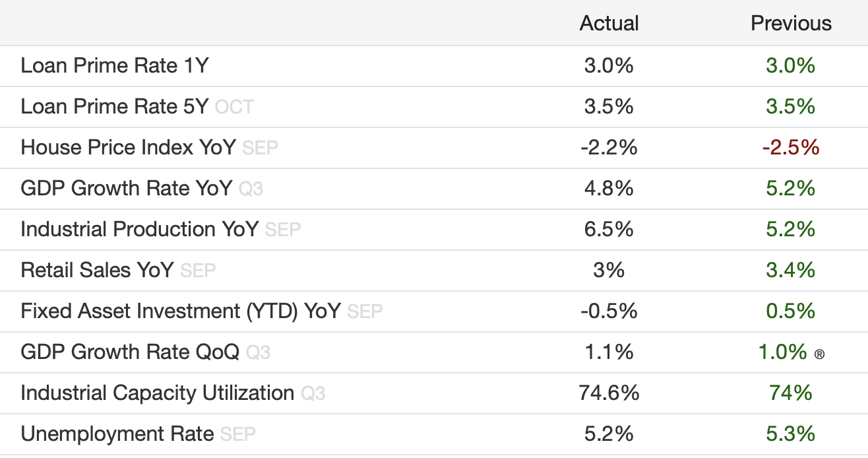The width and height of the screenshot is (868, 458).
Task: Click the -2.5% previous house price value
Action: [790, 147]
